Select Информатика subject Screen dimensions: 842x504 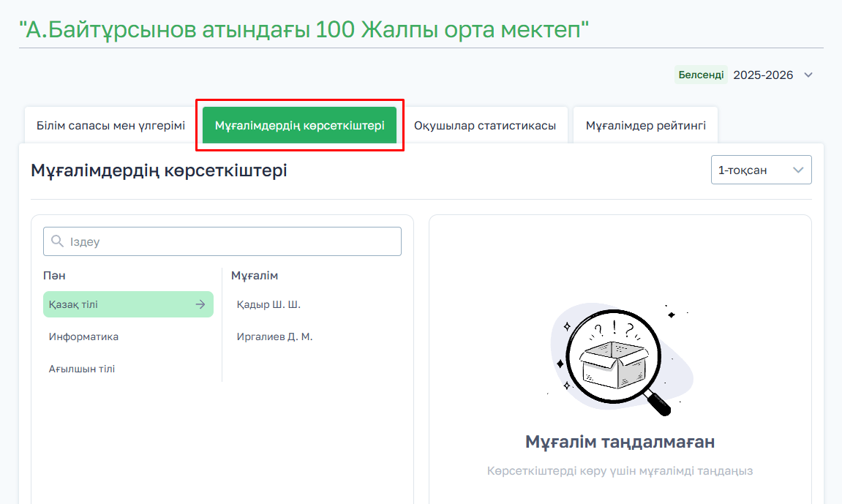coord(83,336)
